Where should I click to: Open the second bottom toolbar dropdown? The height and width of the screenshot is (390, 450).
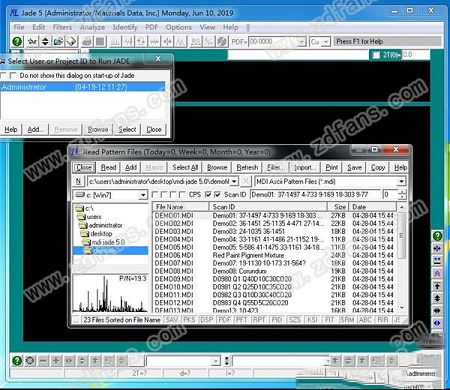pyautogui.click(x=328, y=361)
